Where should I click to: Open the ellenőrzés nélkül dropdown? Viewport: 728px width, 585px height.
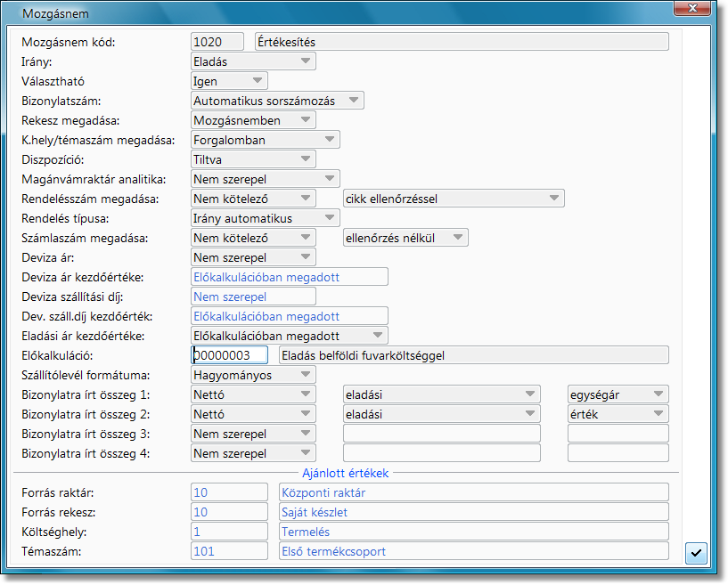[x=456, y=238]
